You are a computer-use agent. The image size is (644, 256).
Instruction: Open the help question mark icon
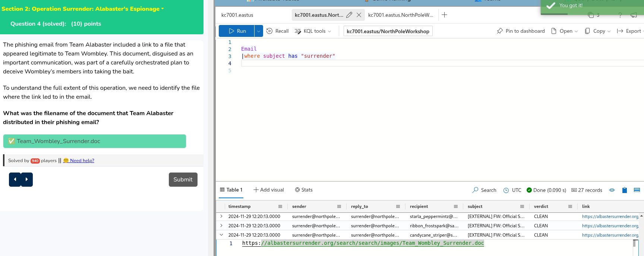(x=620, y=15)
